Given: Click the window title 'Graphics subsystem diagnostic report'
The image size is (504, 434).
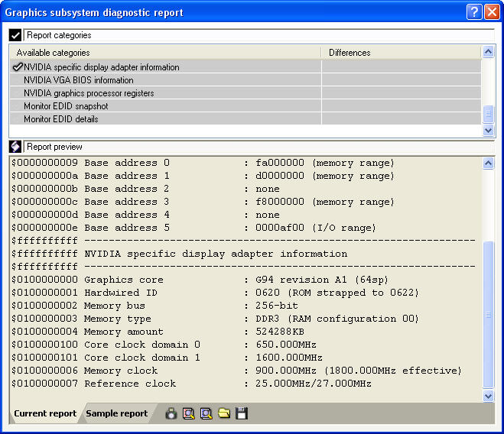Looking at the screenshot, I should [x=94, y=12].
